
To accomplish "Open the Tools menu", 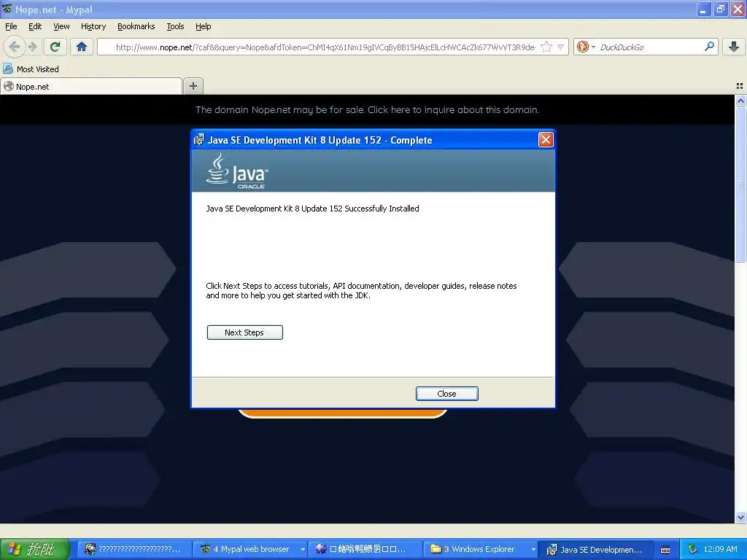I will coord(175,26).
